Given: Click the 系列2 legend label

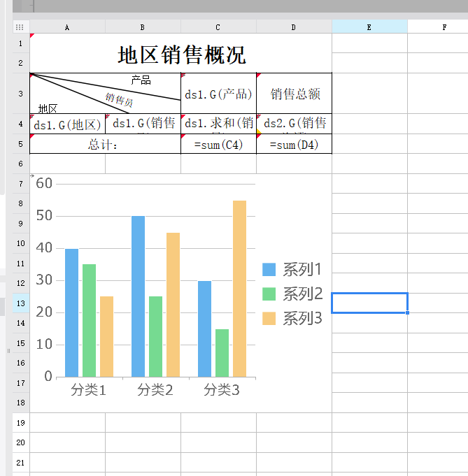Looking at the screenshot, I should tap(302, 294).
